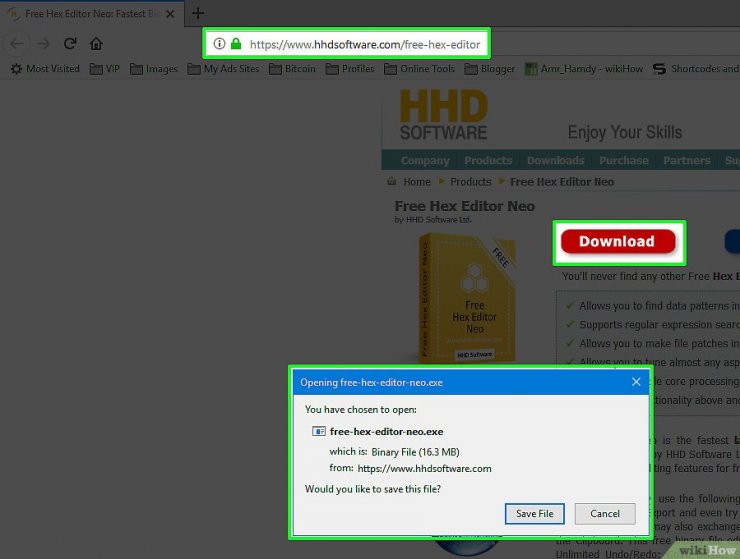Click Free Hex Editor Neo breadcrumb

(x=562, y=182)
